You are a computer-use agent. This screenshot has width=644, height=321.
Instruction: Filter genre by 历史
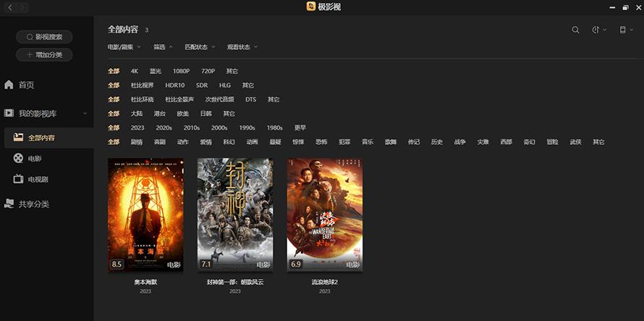(436, 142)
